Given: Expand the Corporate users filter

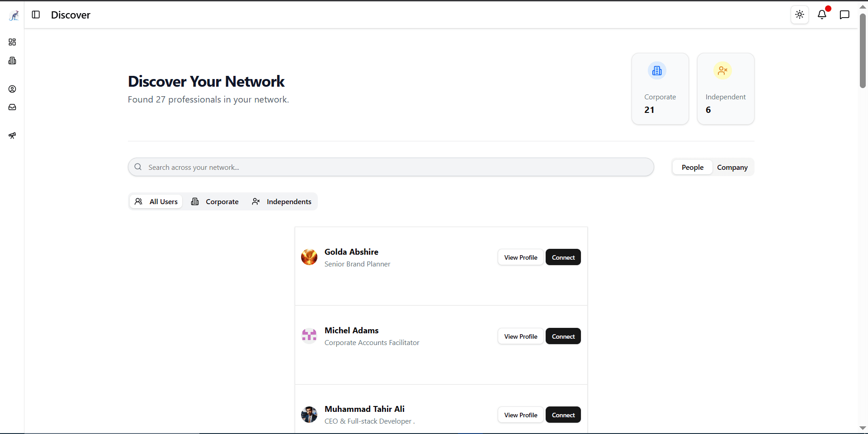Looking at the screenshot, I should (215, 201).
